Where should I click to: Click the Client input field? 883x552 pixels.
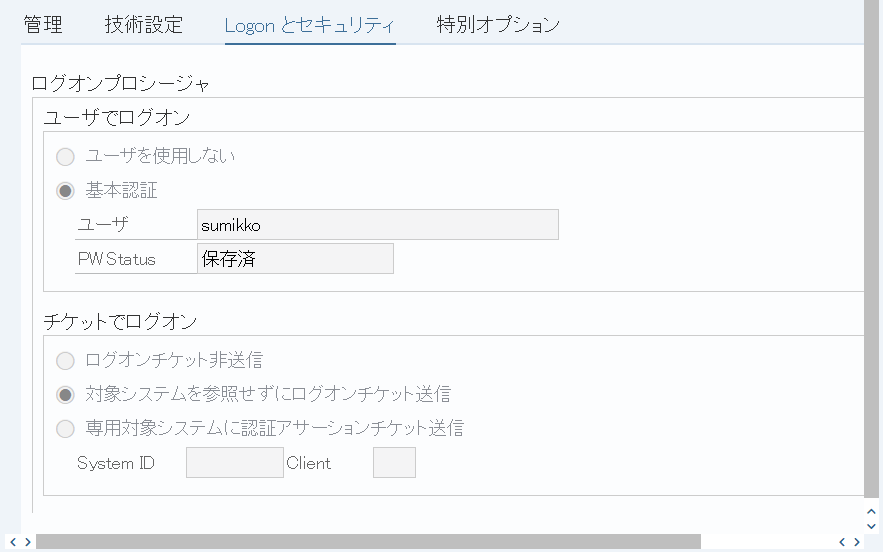(x=394, y=462)
